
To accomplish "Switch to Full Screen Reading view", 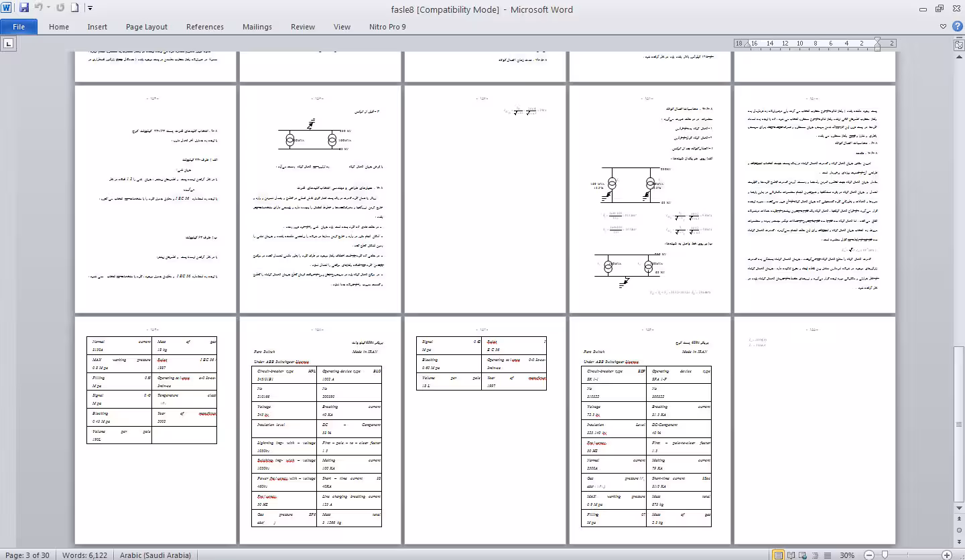I will click(792, 555).
